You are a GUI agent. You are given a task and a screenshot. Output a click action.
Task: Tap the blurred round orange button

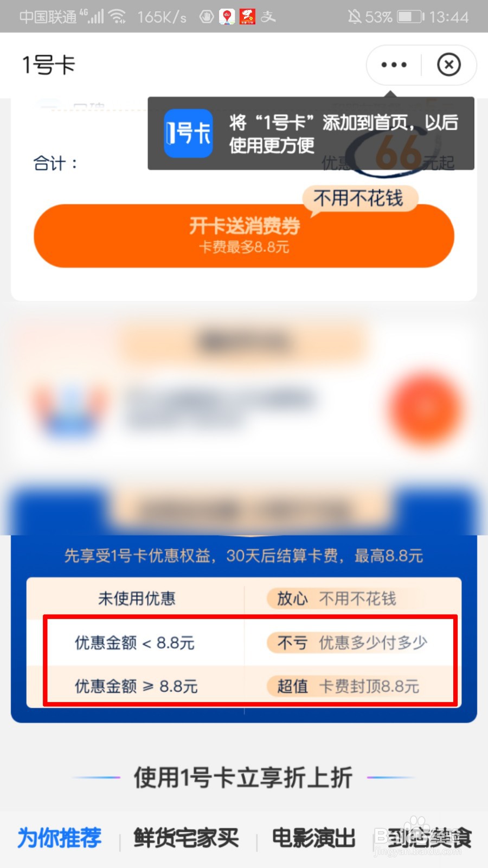click(x=425, y=409)
